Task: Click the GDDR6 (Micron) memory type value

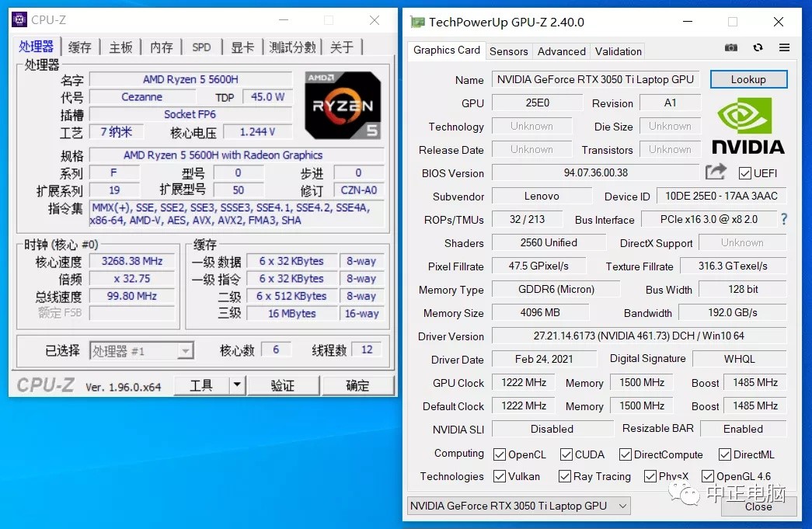Action: click(556, 289)
